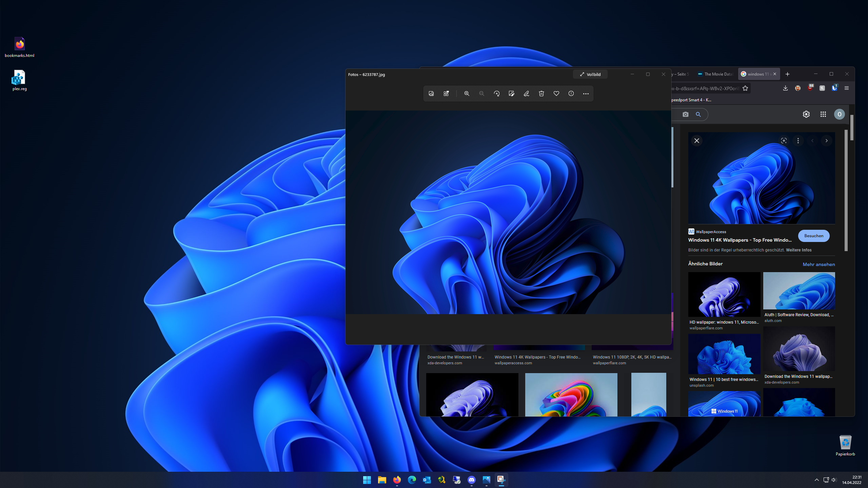The height and width of the screenshot is (488, 868).
Task: Open the Mehr ansehen link
Action: coord(818,264)
